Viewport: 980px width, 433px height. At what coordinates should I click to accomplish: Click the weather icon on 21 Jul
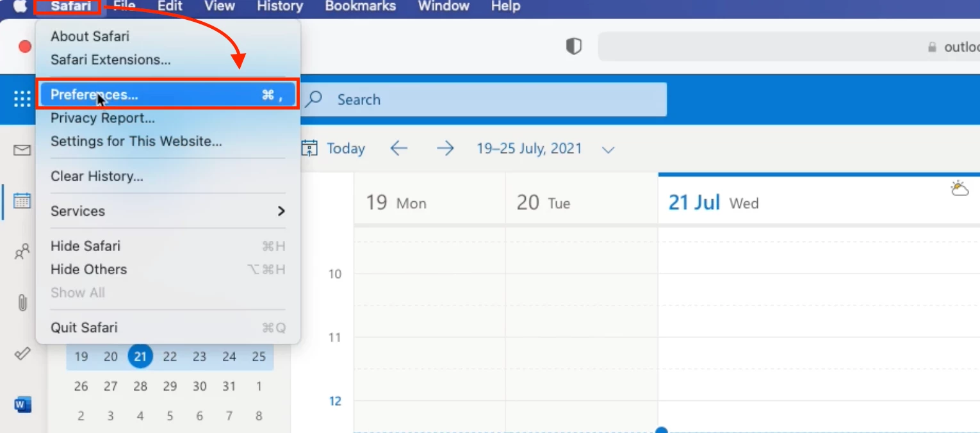click(x=960, y=188)
